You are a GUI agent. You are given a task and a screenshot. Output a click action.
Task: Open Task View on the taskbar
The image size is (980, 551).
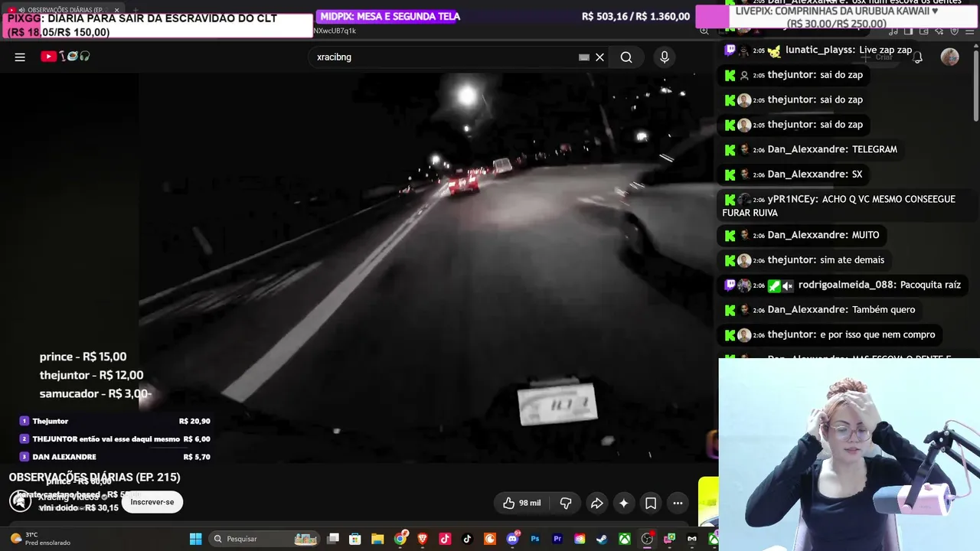[x=333, y=539]
